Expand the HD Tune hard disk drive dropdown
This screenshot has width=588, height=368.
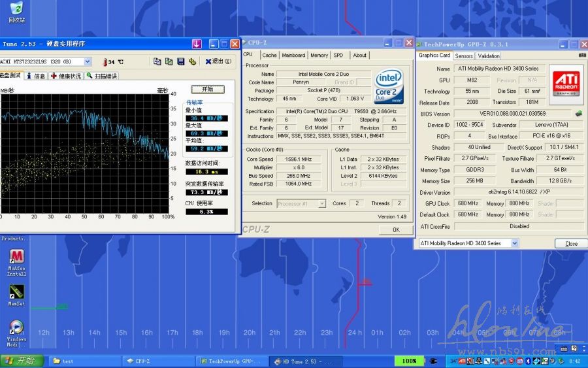point(88,61)
